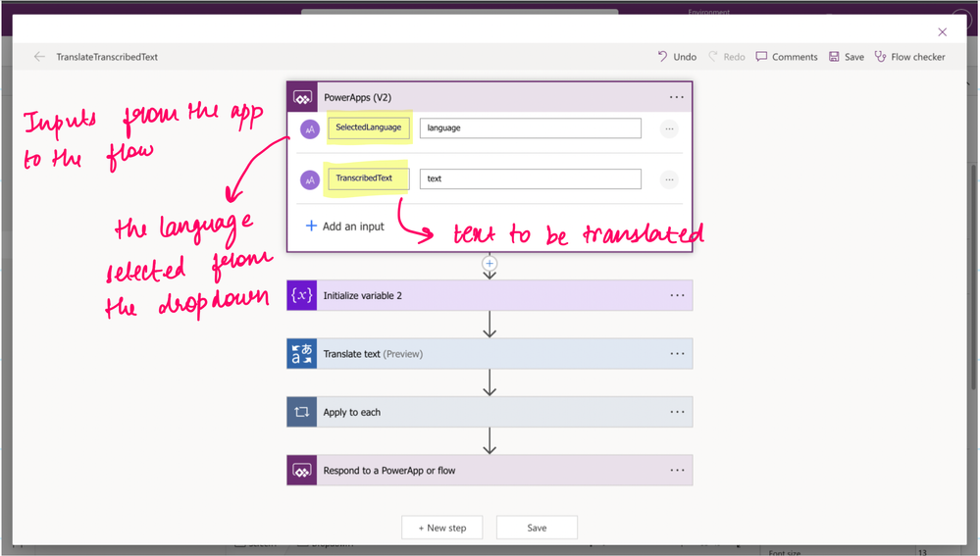Click the Undo button

pos(677,57)
